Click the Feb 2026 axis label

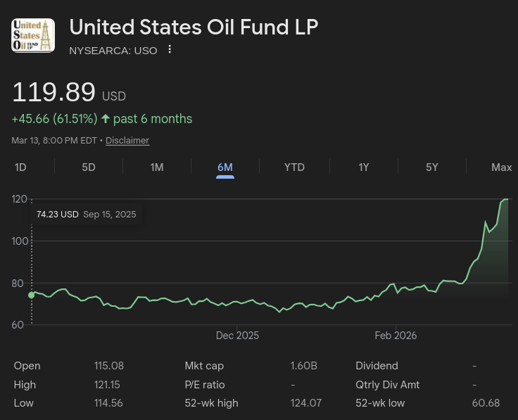pyautogui.click(x=396, y=336)
